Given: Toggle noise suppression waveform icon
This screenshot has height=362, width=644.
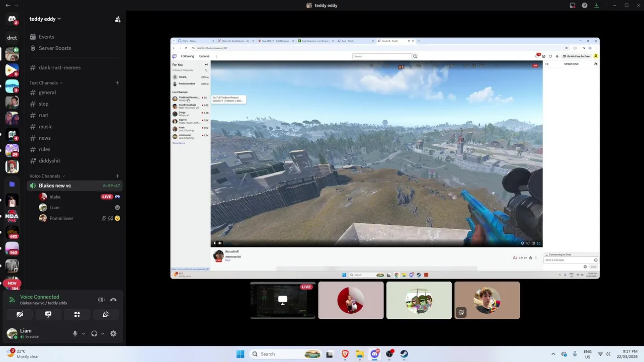Looking at the screenshot, I should [101, 300].
